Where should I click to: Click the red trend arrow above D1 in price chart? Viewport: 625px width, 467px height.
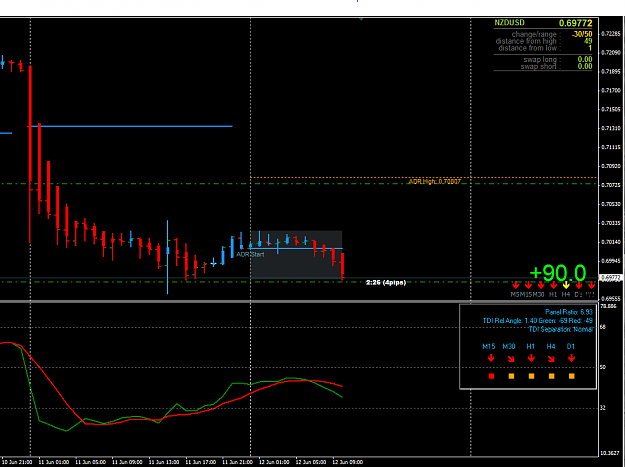click(x=579, y=285)
